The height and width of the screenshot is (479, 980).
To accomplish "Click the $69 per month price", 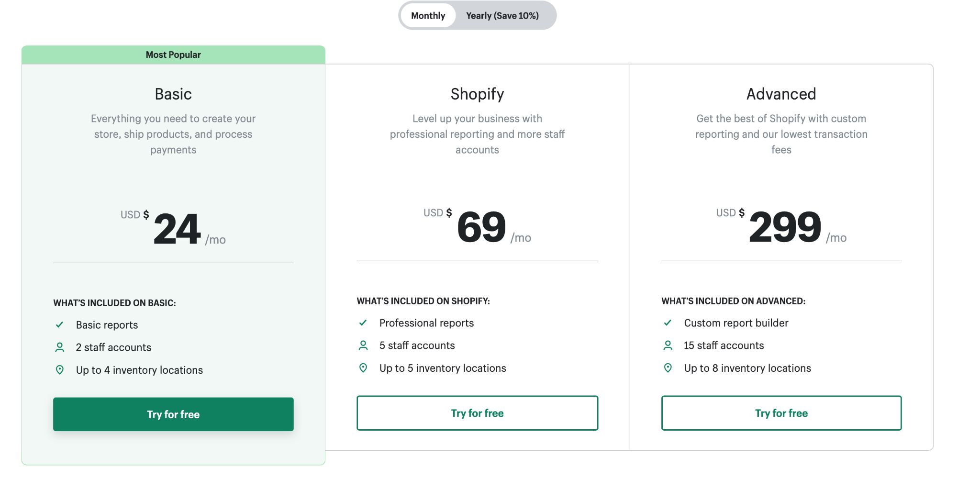I will (481, 227).
